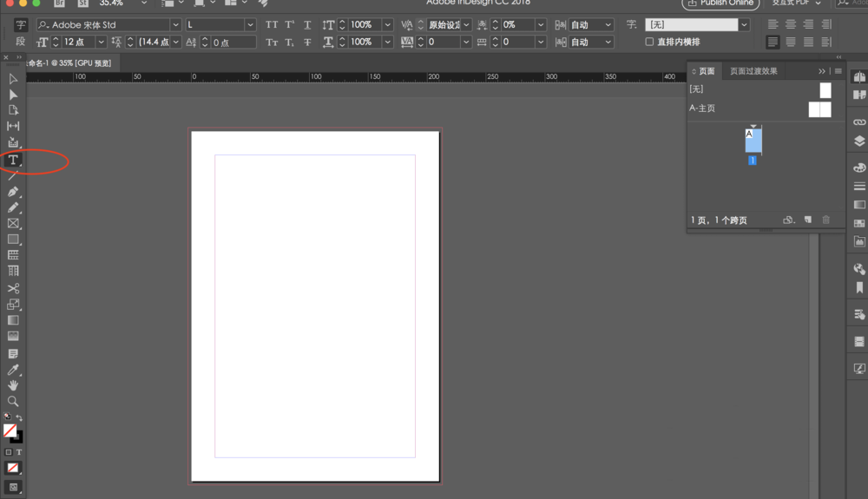Click the Gap tool
The image size is (868, 499).
[x=13, y=127]
